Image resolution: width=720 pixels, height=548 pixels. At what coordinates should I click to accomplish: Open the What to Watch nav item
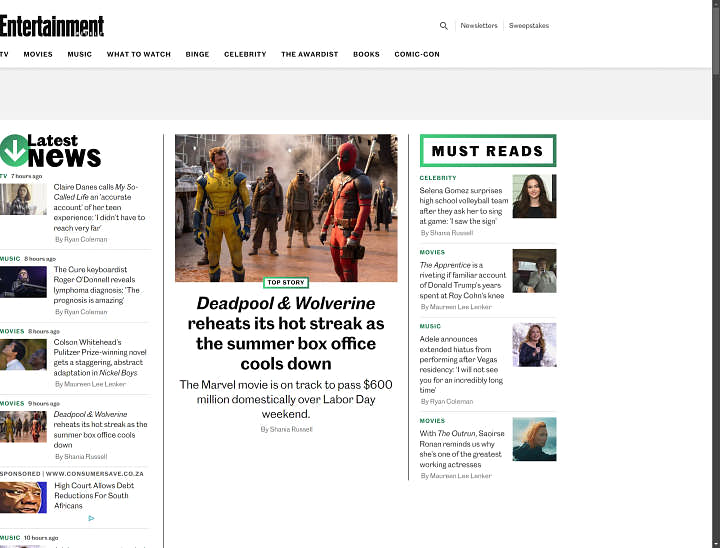point(139,54)
